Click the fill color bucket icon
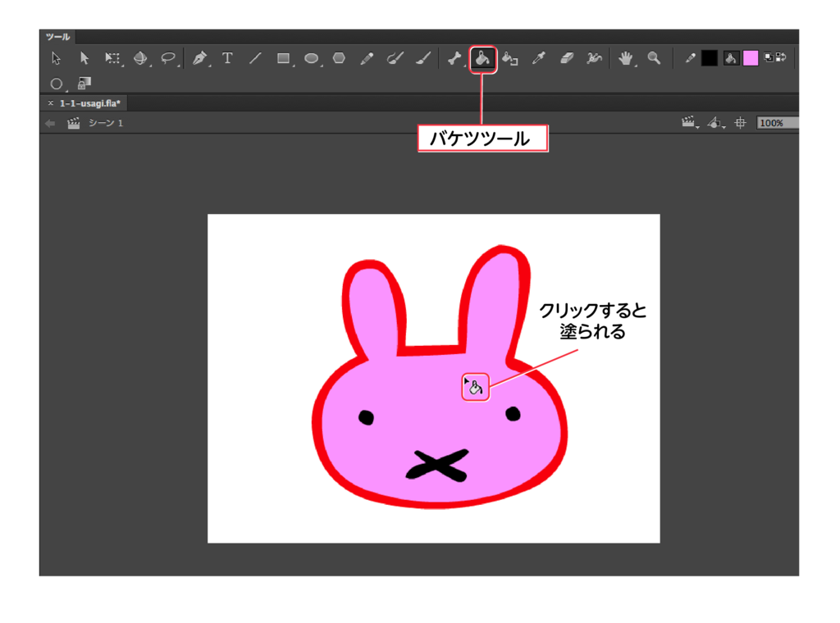 [x=731, y=58]
